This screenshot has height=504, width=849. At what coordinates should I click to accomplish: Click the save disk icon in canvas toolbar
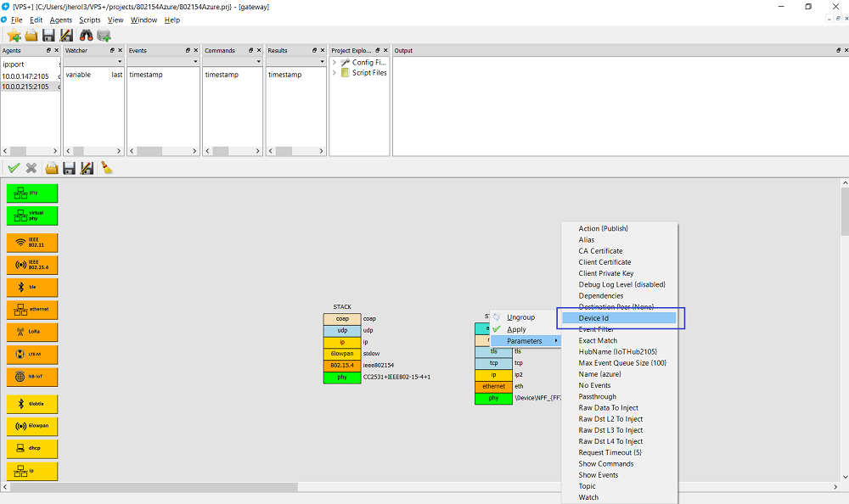click(69, 168)
